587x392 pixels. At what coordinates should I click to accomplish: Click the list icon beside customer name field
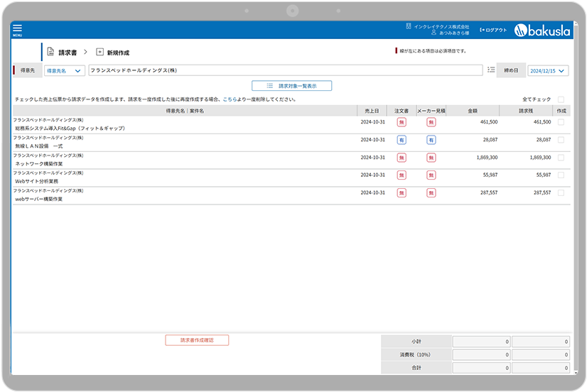pos(491,70)
